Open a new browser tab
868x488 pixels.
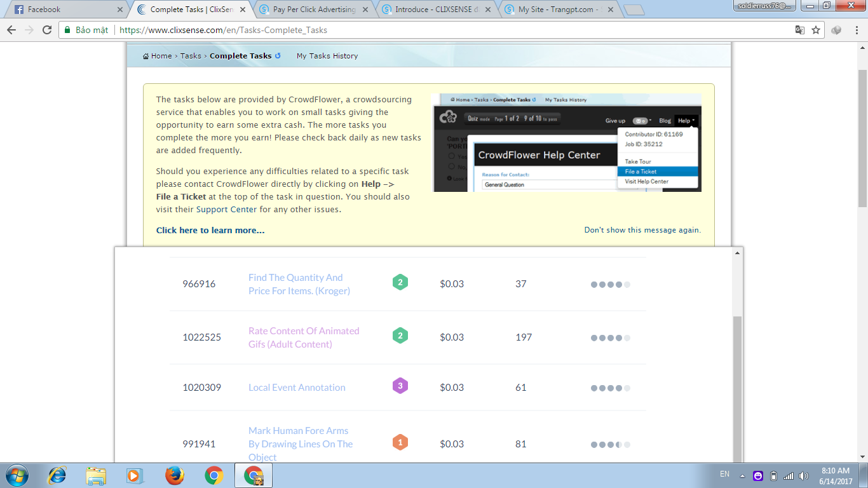(x=634, y=10)
